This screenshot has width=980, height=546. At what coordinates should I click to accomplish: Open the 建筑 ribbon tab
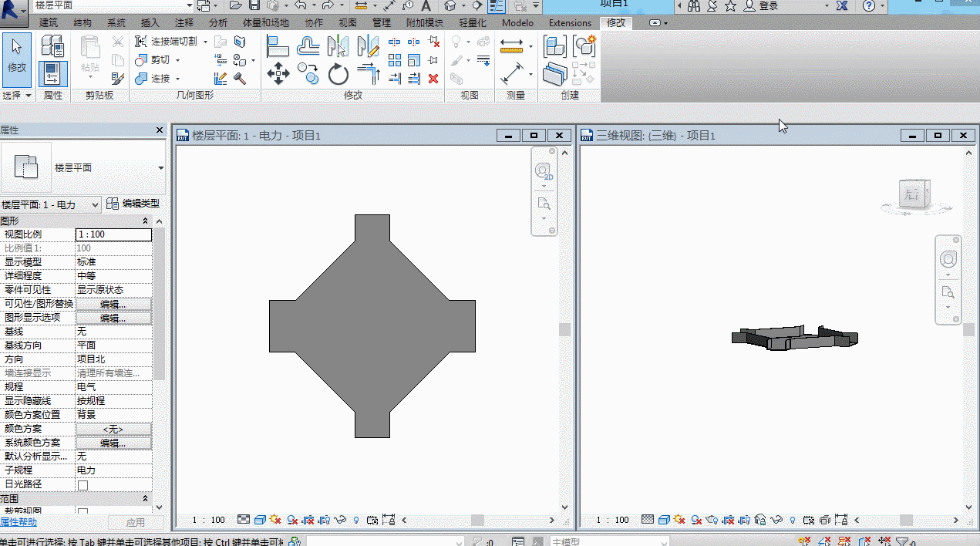(x=49, y=23)
